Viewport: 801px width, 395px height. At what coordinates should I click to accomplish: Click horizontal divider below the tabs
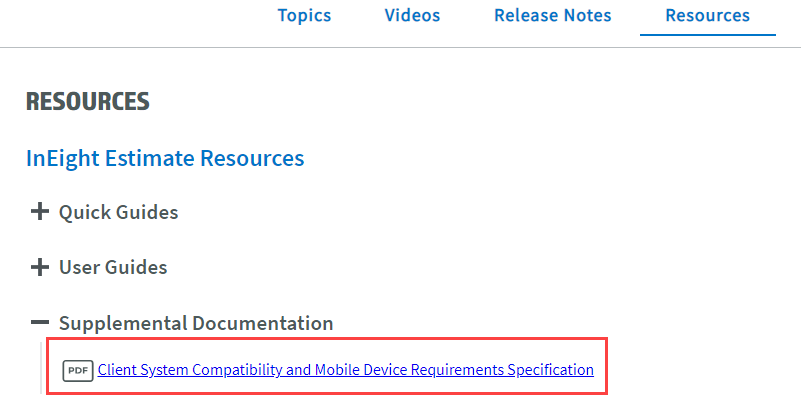[x=400, y=48]
